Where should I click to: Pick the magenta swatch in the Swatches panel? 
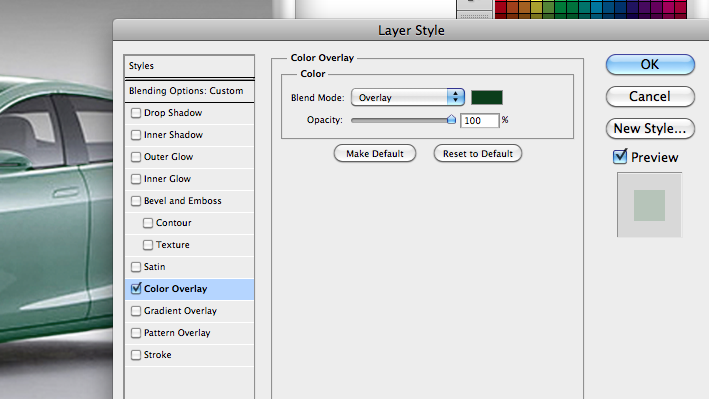point(669,7)
